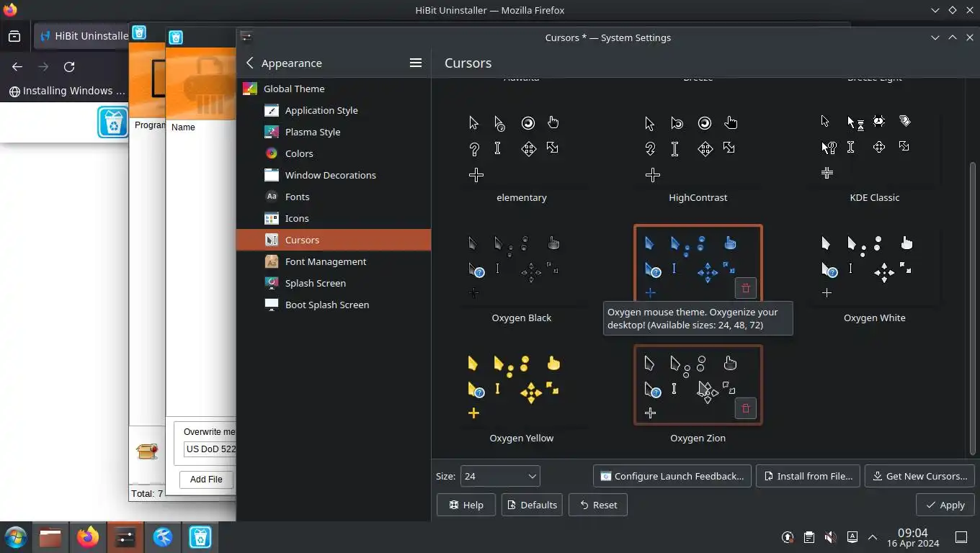Image resolution: width=980 pixels, height=553 pixels.
Task: Open Firefox from taskbar
Action: [x=88, y=537]
